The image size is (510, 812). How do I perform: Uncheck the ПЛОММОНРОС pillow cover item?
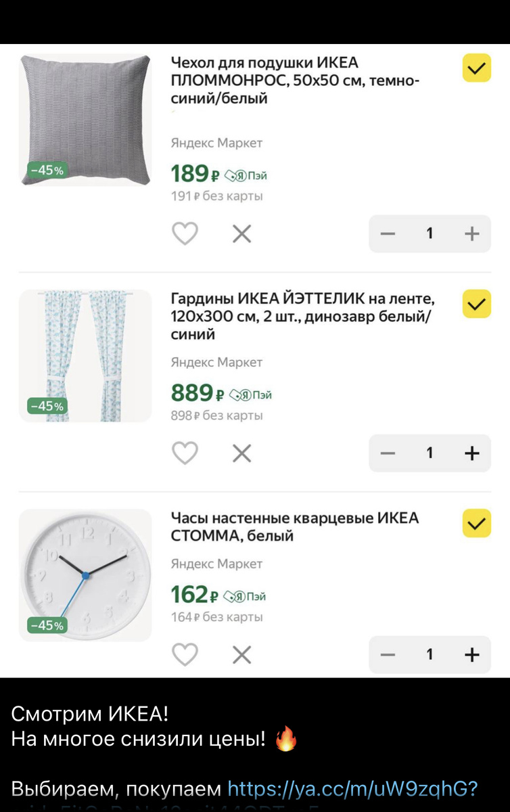pos(476,68)
